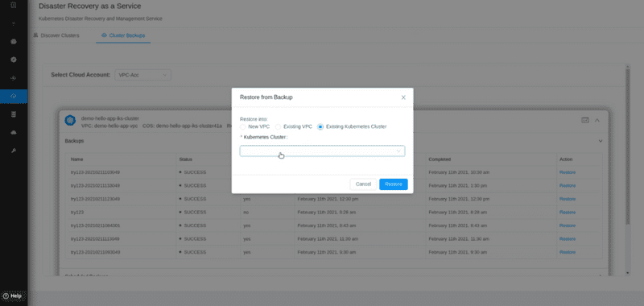644x306 pixels.
Task: Click the vertical scrollbar on the right
Action: pos(627,147)
